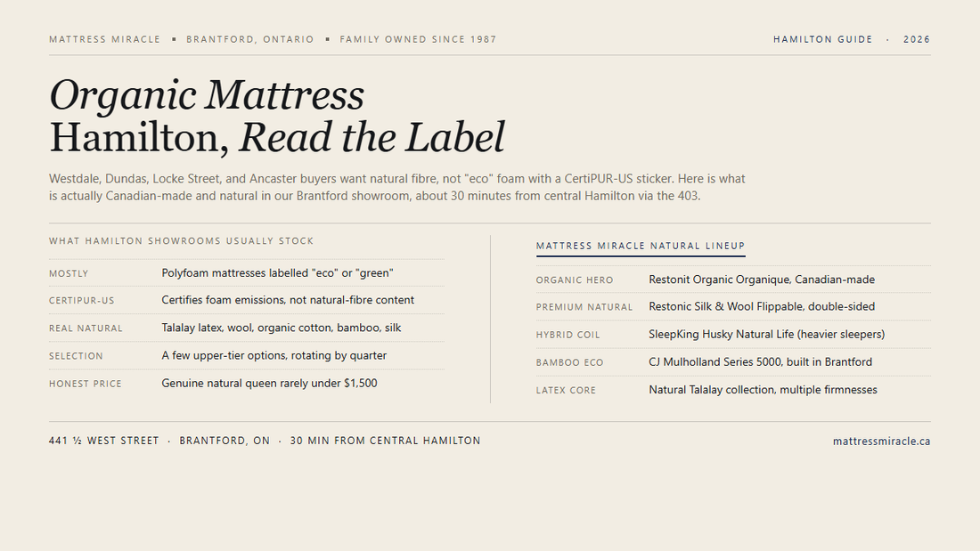Click the 'HYBRID COIL' row label

coord(568,335)
